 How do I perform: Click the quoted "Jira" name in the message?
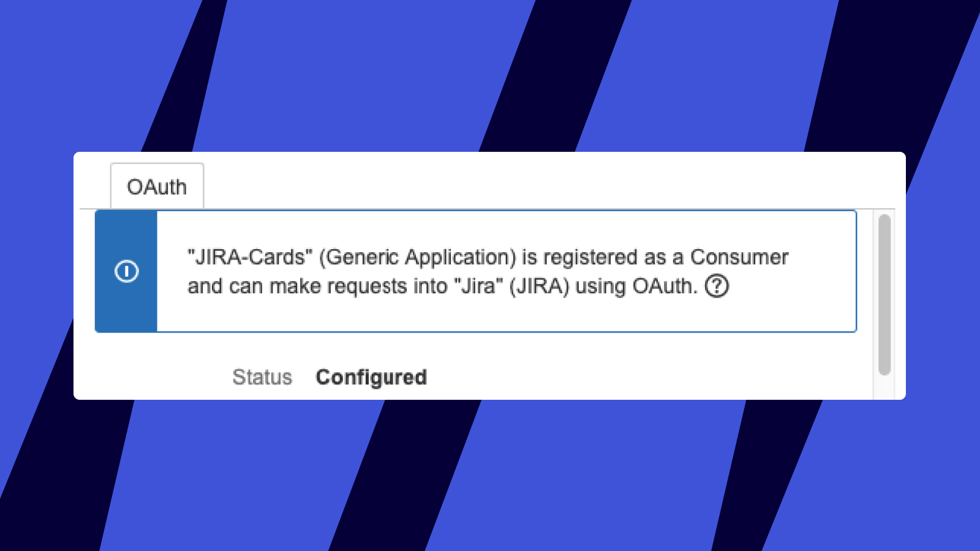coord(478,286)
